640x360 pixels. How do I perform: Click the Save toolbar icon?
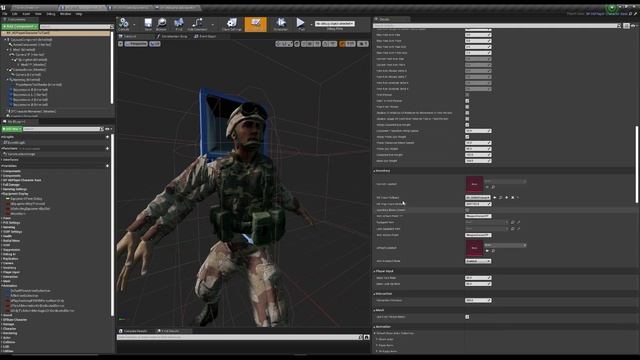click(148, 24)
